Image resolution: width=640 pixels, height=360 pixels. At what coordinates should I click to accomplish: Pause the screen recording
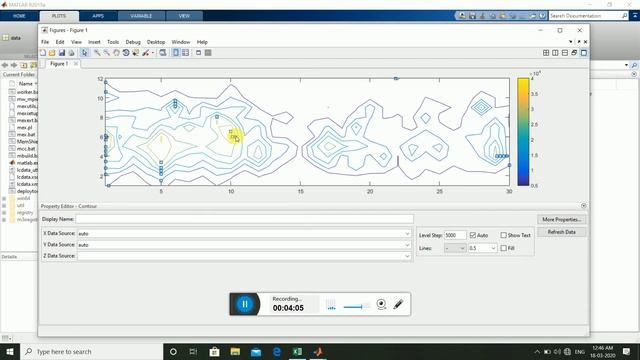(x=245, y=304)
